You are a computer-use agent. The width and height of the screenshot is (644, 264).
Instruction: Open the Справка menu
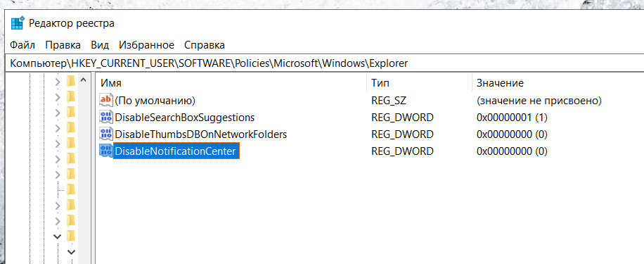[x=205, y=45]
